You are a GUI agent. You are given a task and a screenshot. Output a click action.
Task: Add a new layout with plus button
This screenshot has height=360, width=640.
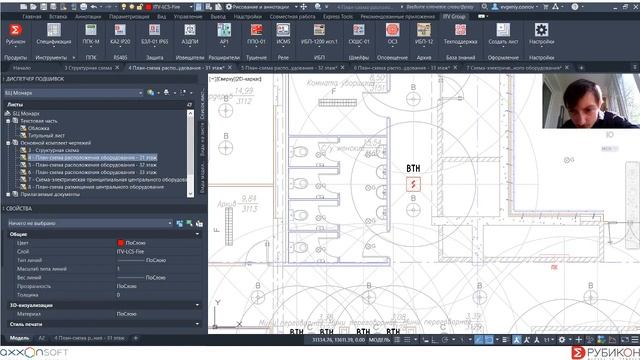[136, 338]
